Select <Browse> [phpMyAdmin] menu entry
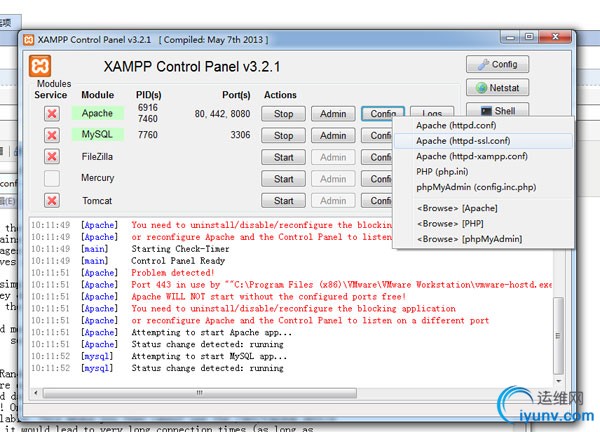 point(483,239)
